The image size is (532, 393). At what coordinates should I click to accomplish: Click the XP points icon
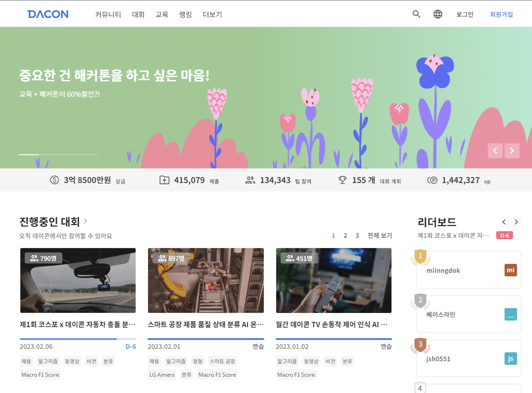click(432, 180)
